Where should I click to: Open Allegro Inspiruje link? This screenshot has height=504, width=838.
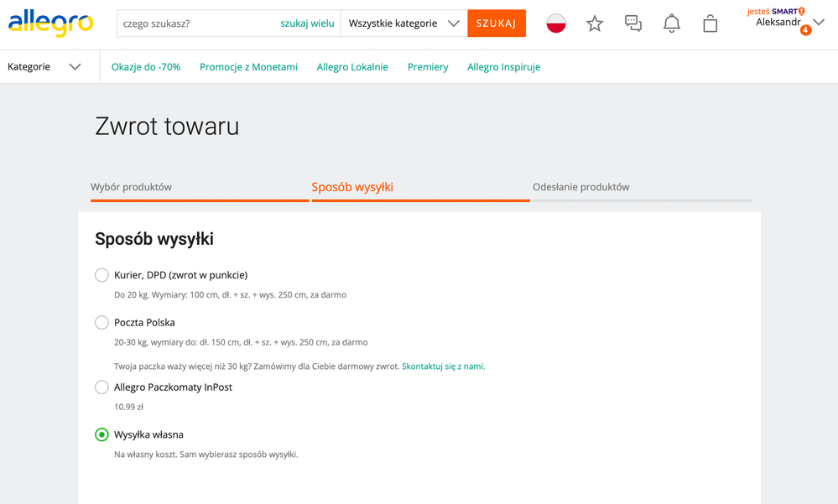(503, 67)
